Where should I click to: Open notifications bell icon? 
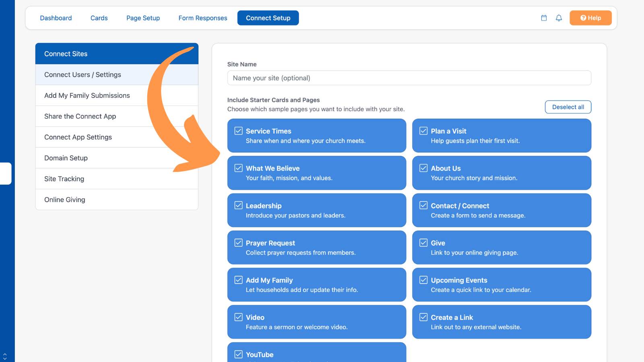[x=559, y=18]
